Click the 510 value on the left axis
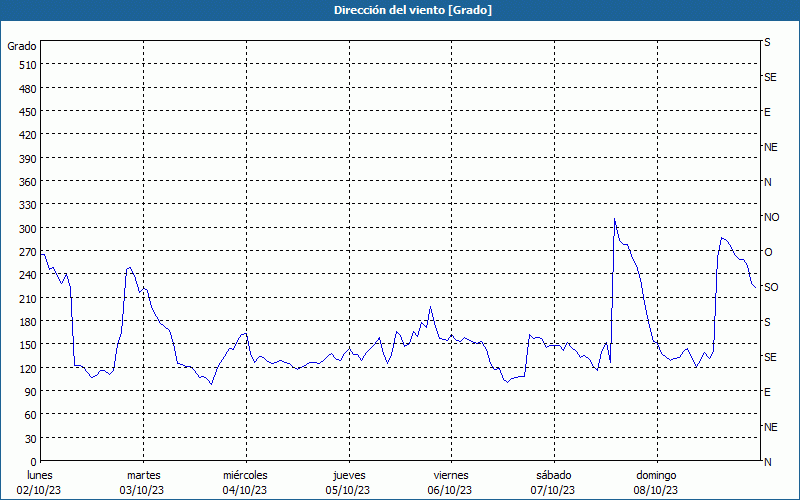The image size is (800, 500). 27,65
